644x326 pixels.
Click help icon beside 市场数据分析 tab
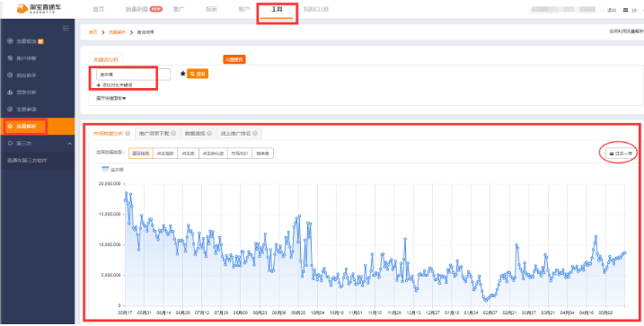click(128, 134)
